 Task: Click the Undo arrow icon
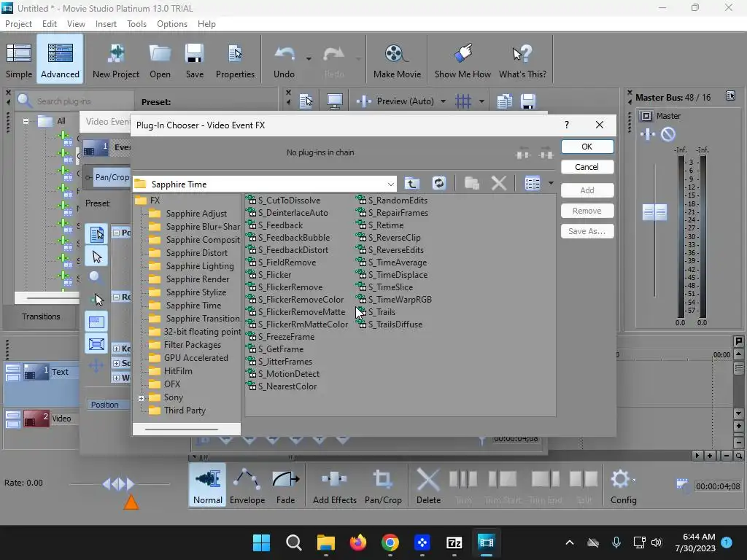(x=285, y=55)
